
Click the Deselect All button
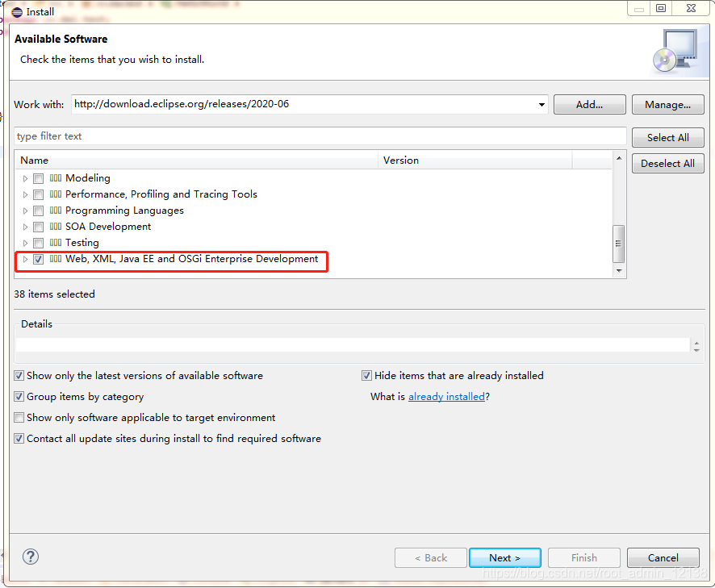tap(668, 164)
